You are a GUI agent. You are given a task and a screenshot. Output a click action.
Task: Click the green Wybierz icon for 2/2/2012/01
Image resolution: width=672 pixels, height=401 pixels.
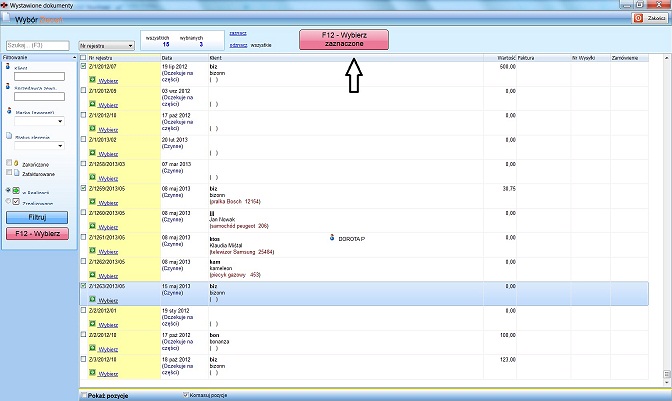[x=92, y=324]
